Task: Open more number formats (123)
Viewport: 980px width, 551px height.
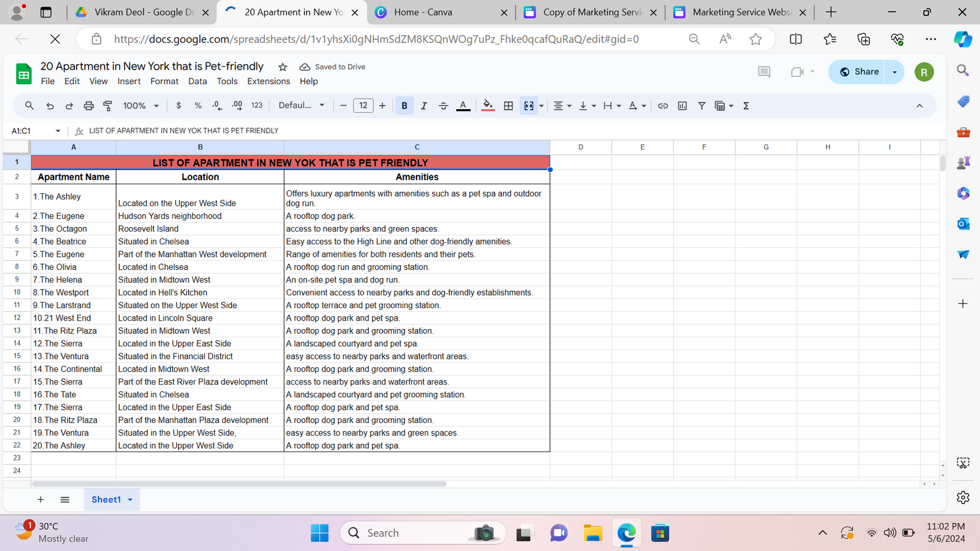Action: pos(256,106)
